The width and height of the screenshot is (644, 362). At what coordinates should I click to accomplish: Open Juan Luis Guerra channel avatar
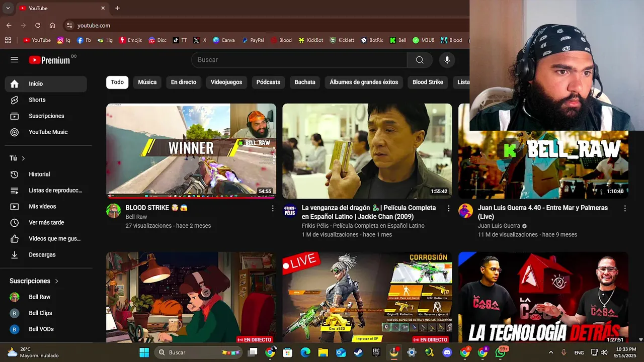[466, 211]
